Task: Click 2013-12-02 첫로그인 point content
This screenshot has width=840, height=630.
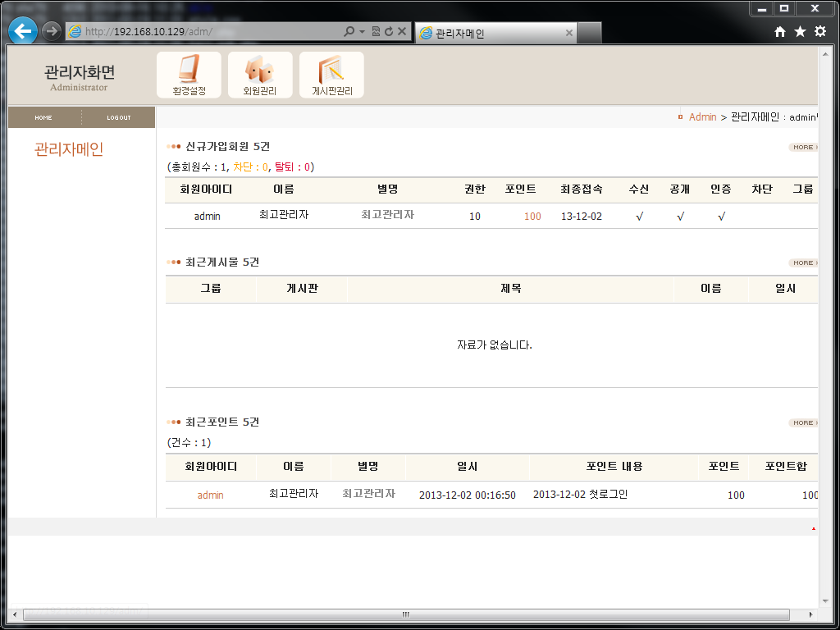Action: [x=580, y=494]
